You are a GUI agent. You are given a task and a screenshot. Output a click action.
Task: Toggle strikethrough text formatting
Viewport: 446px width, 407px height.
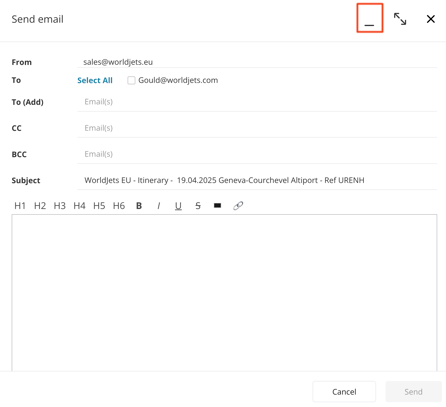[x=198, y=206]
